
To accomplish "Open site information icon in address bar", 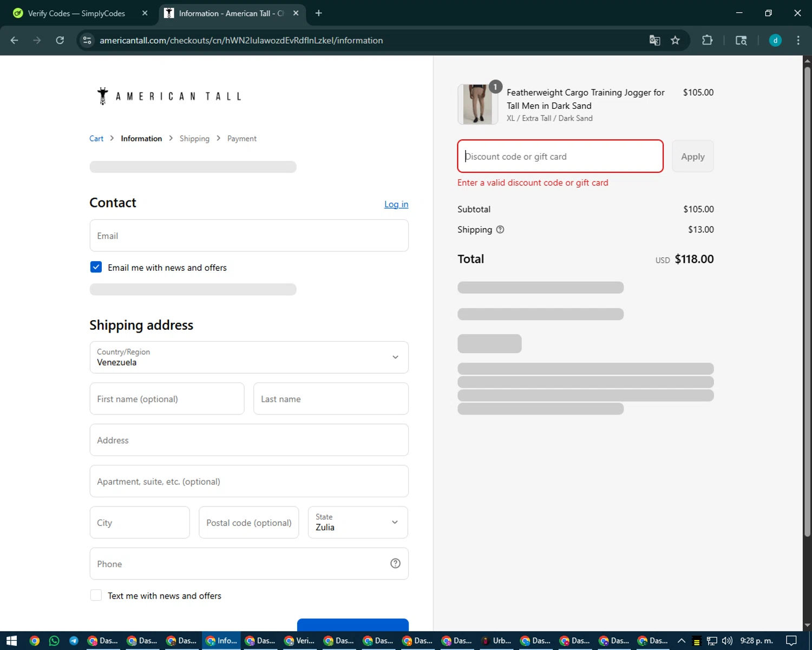I will click(x=87, y=40).
